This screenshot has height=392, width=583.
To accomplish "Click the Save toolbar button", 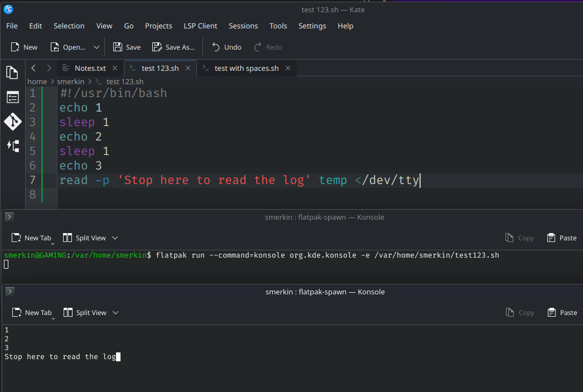I will [x=127, y=47].
